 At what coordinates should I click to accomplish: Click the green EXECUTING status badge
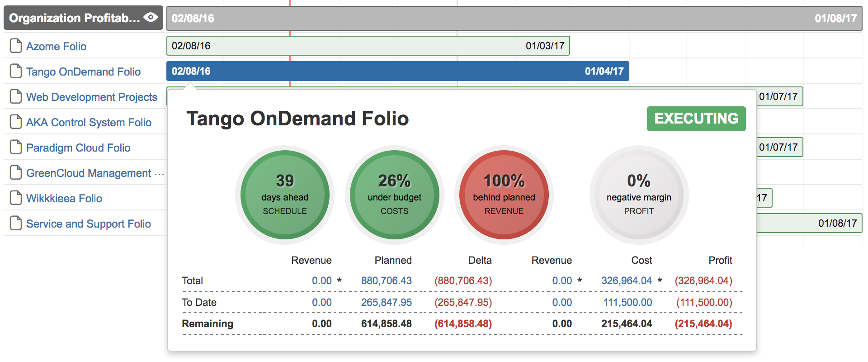pos(696,119)
